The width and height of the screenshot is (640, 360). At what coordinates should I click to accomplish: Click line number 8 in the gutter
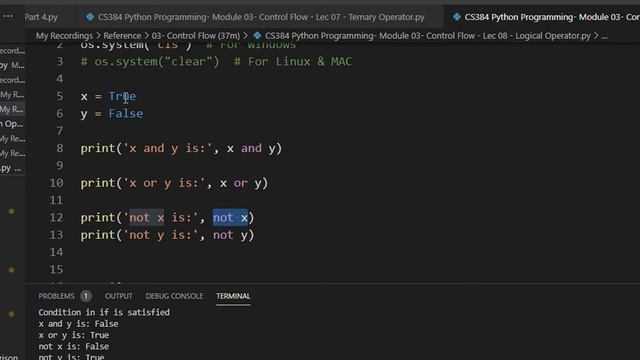(x=60, y=148)
